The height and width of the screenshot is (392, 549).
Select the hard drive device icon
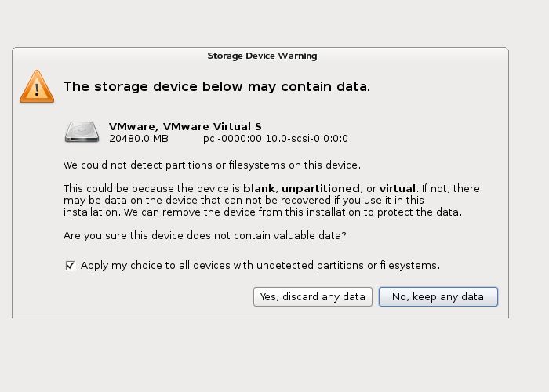(82, 132)
